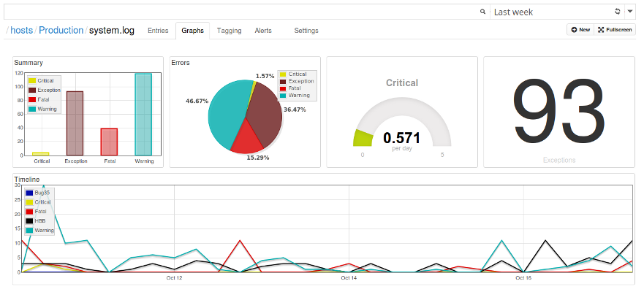Open the Tagging tab
The height and width of the screenshot is (292, 644).
[x=229, y=31]
